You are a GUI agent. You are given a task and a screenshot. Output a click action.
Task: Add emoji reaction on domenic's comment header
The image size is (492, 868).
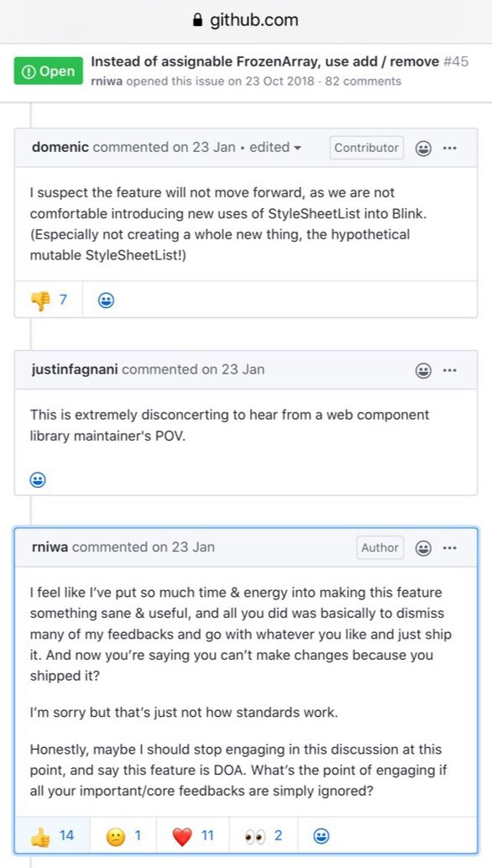pyautogui.click(x=423, y=149)
